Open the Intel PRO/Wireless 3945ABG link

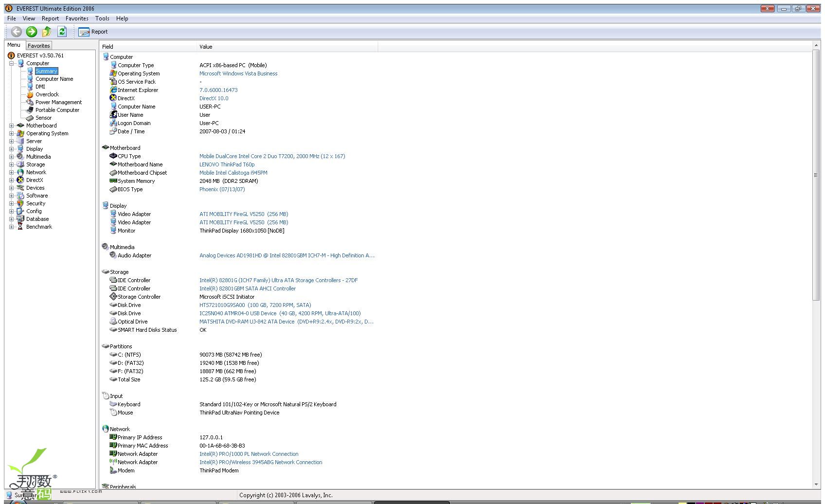261,462
